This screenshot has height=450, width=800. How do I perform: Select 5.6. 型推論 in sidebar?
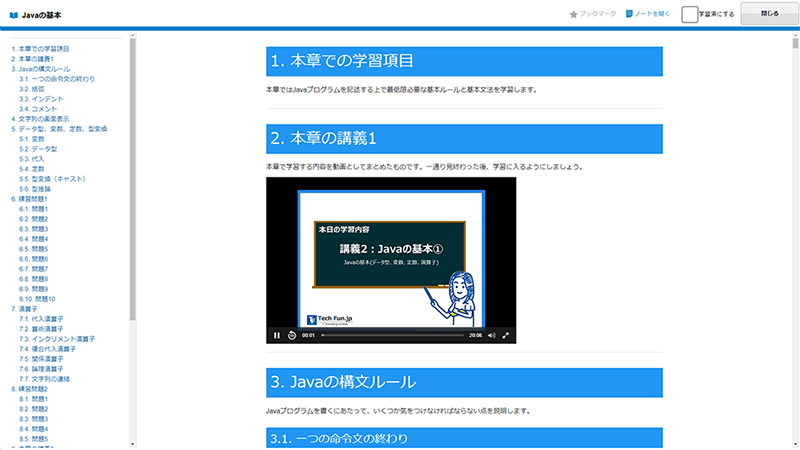click(35, 189)
